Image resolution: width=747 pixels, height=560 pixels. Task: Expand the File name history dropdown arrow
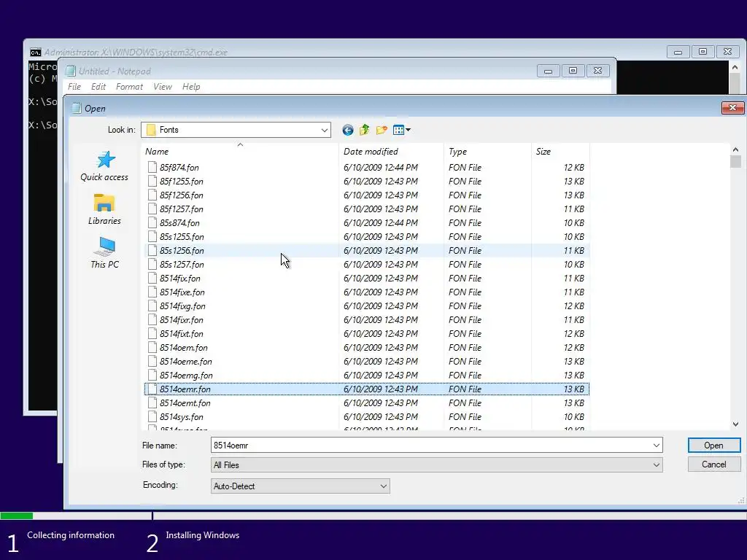click(x=657, y=446)
